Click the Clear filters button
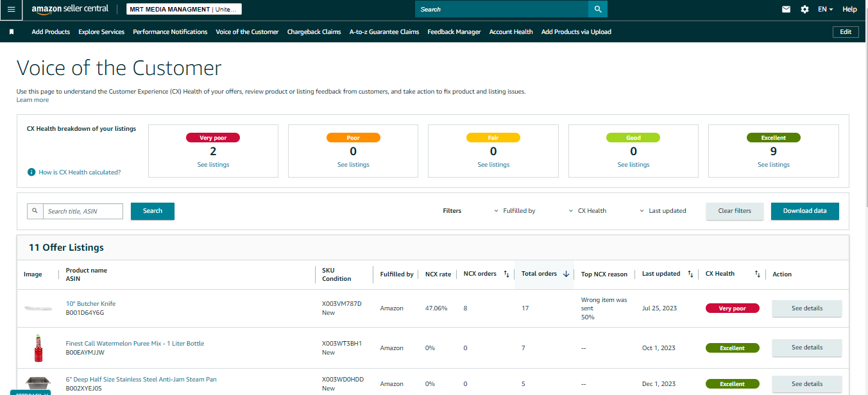 pyautogui.click(x=735, y=211)
